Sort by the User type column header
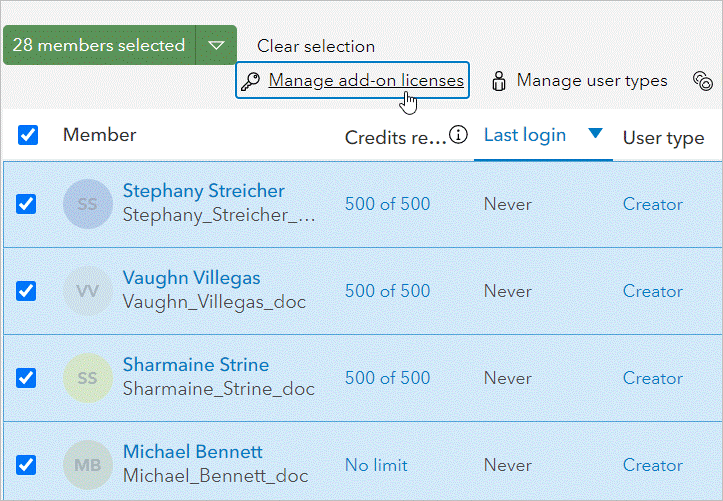 [x=663, y=137]
